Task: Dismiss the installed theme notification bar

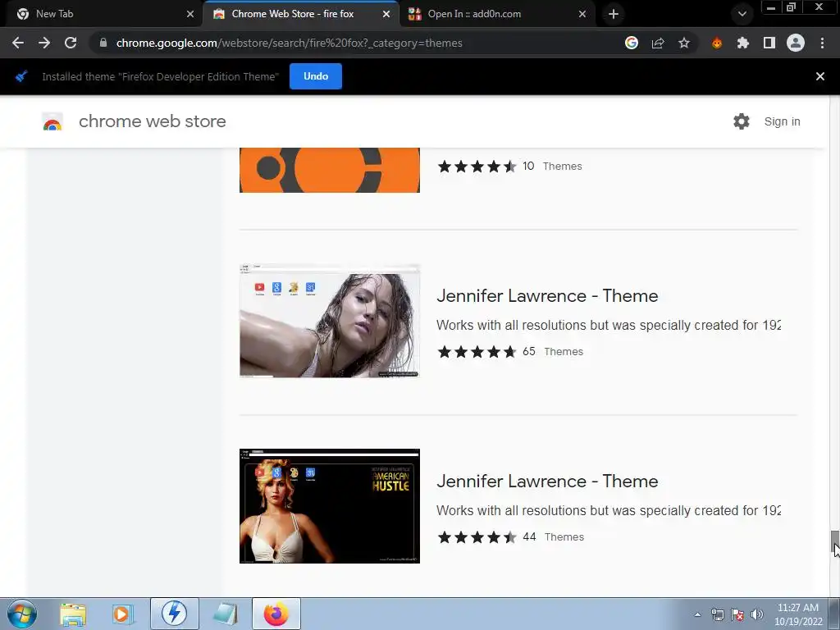Action: (820, 76)
